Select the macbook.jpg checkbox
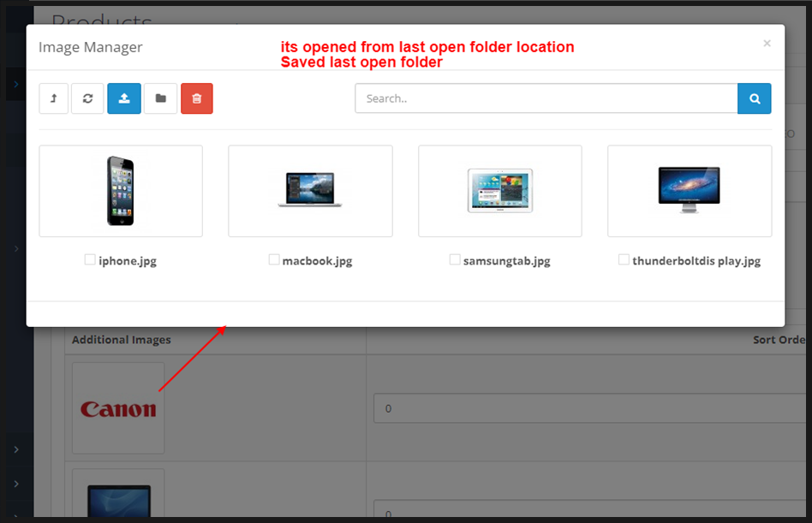The height and width of the screenshot is (523, 812). (x=274, y=259)
